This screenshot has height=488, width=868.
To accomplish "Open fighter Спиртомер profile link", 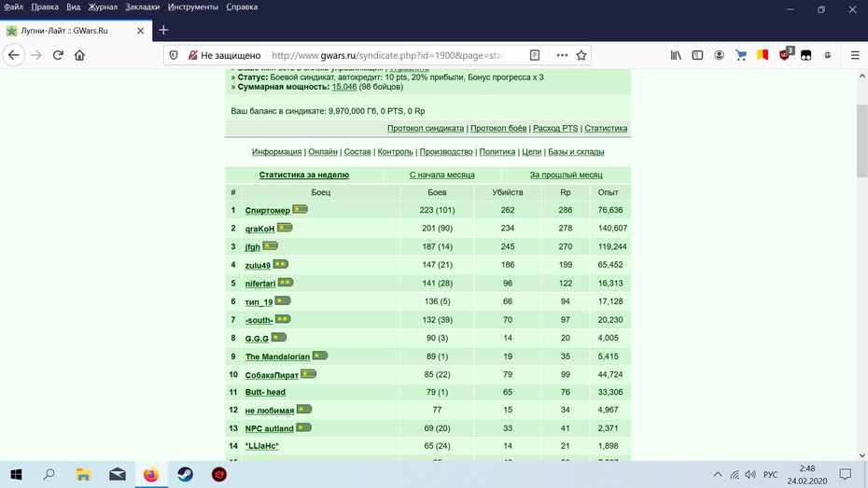I will point(267,210).
